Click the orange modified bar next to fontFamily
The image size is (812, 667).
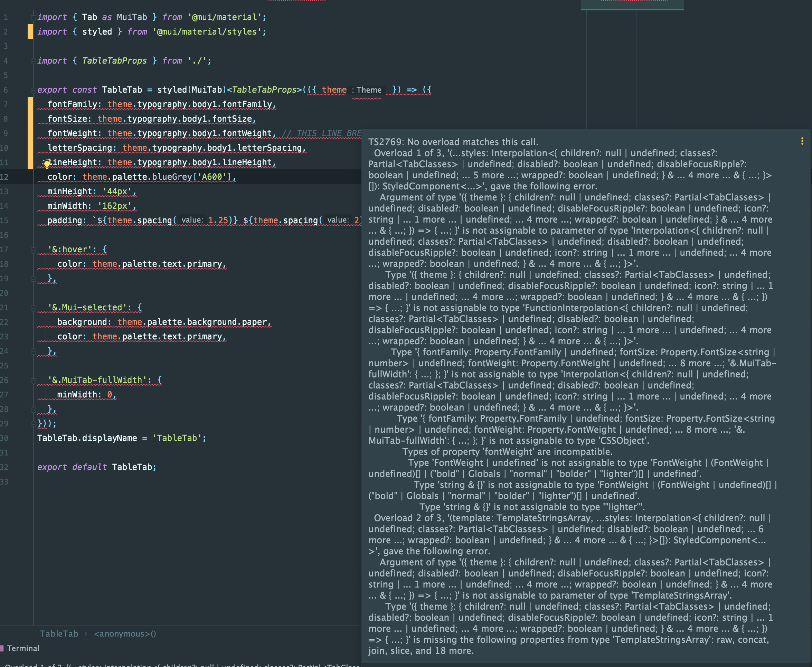31,104
